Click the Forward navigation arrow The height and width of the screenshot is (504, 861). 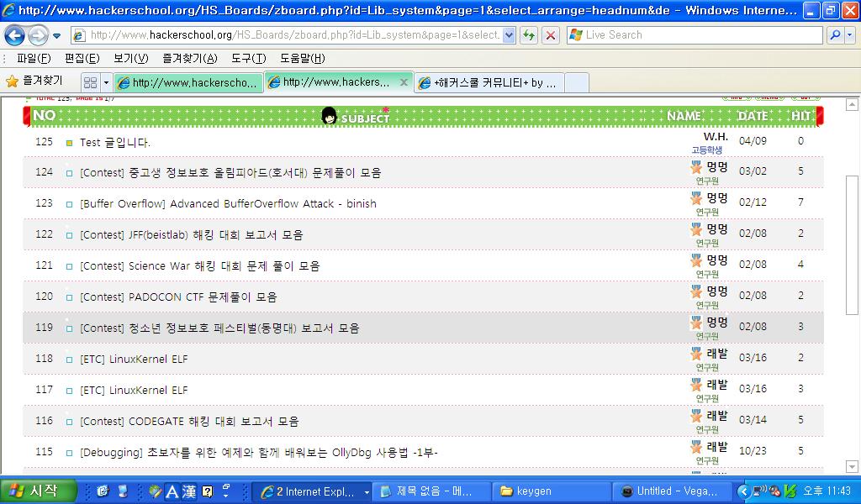click(38, 35)
